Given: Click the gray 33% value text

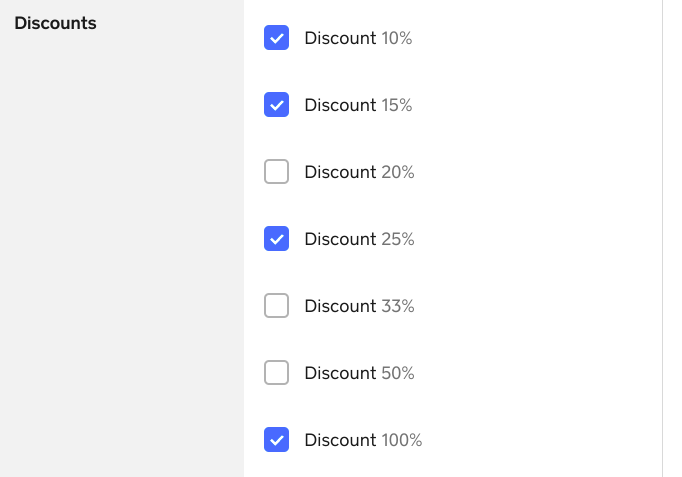Looking at the screenshot, I should click(x=398, y=306).
